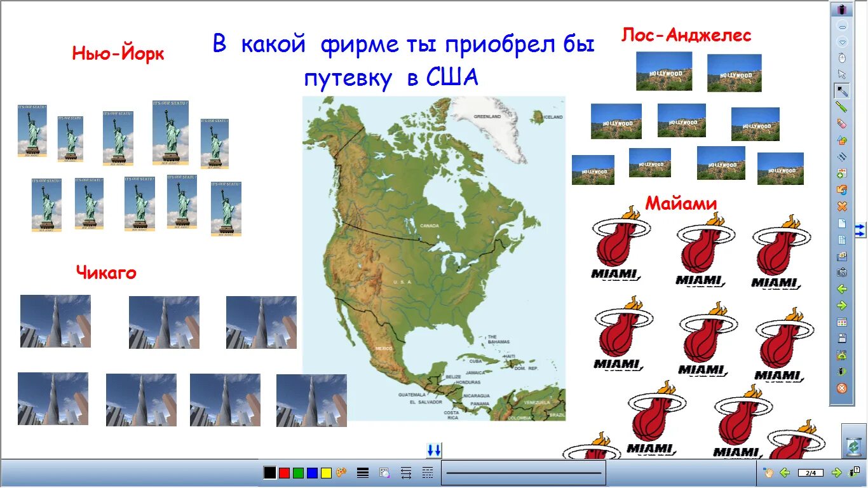Image resolution: width=868 pixels, height=488 pixels.
Task: Switch to Mouse mode
Action: click(842, 58)
